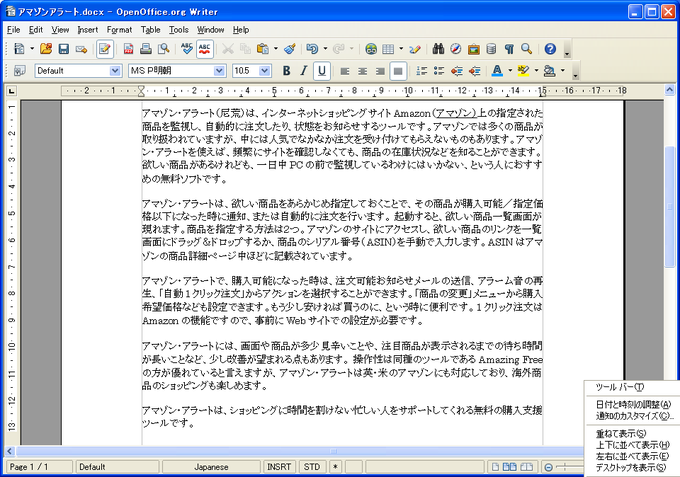Image resolution: width=680 pixels, height=477 pixels.
Task: Click the vertical scrollbar thumb
Action: (670, 207)
